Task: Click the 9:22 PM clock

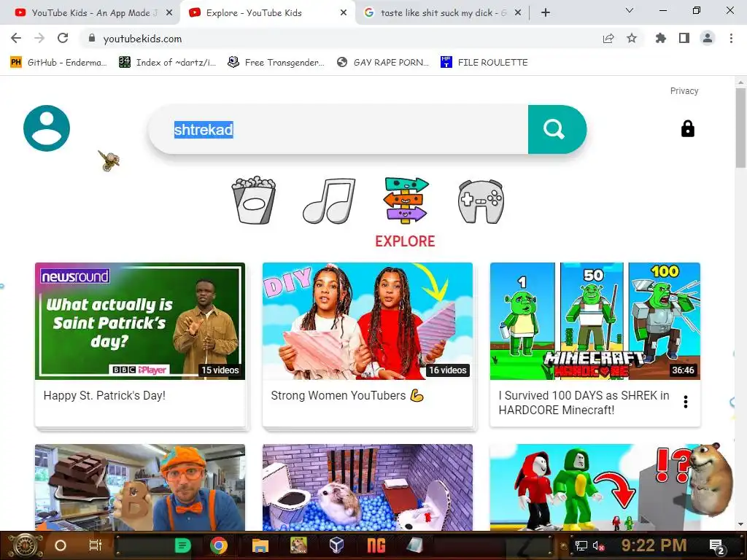Action: pyautogui.click(x=654, y=545)
